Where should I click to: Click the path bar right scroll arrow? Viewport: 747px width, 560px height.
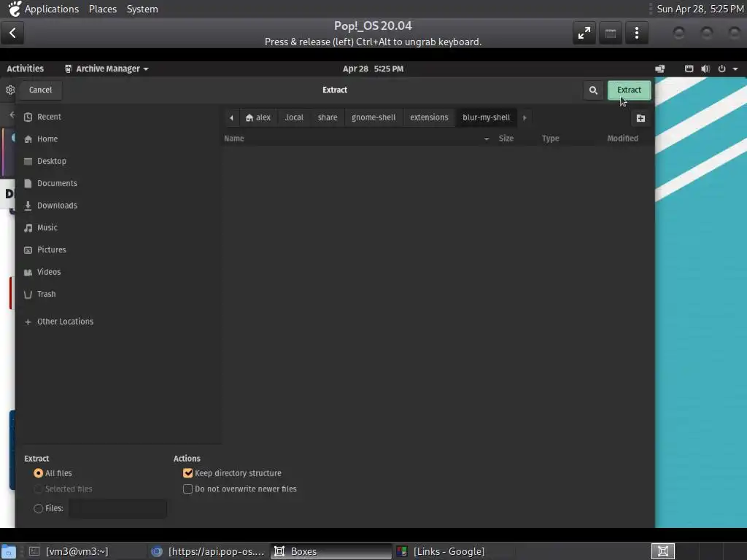click(525, 117)
